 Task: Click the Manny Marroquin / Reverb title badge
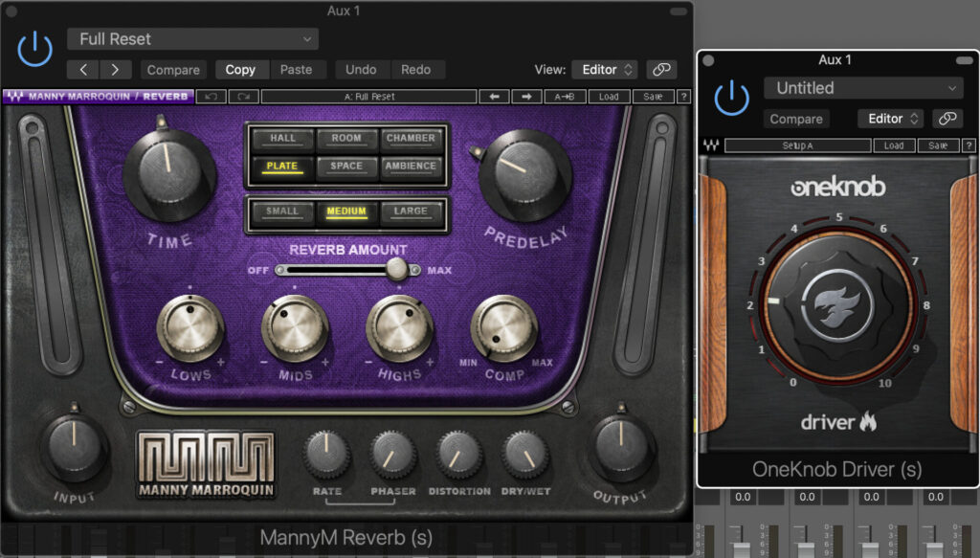(x=99, y=97)
